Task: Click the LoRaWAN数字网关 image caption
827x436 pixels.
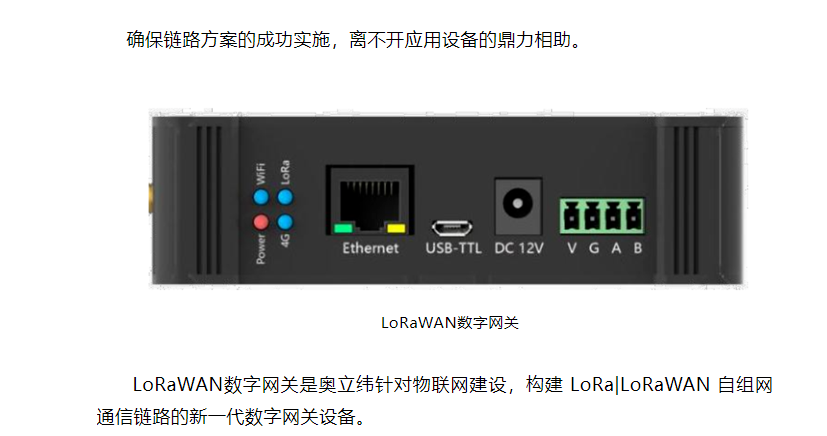Action: coord(450,323)
